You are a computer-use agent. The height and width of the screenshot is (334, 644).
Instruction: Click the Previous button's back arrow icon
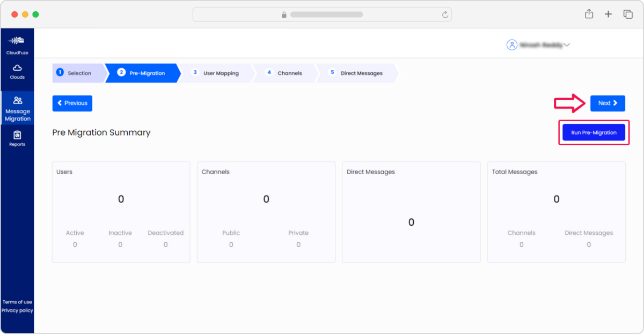tap(59, 103)
